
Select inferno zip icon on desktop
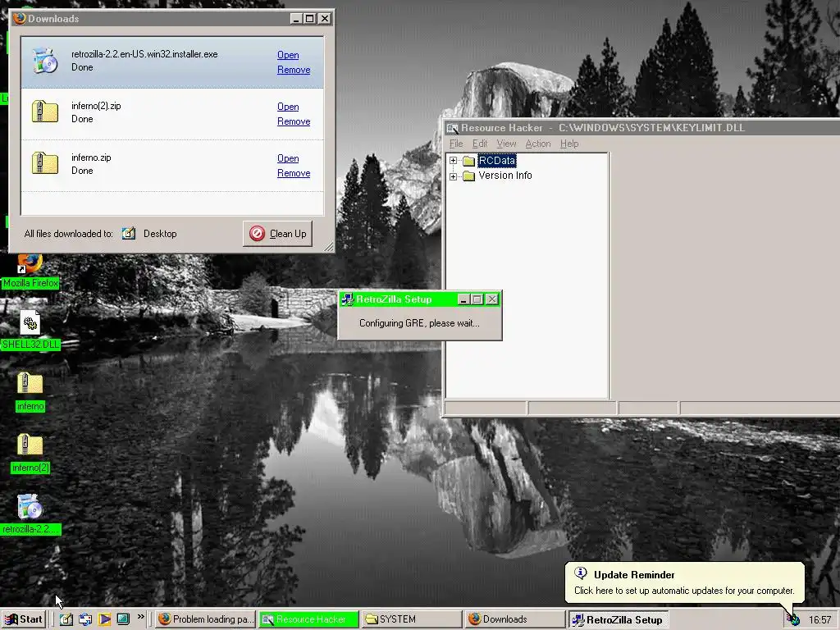(30, 392)
